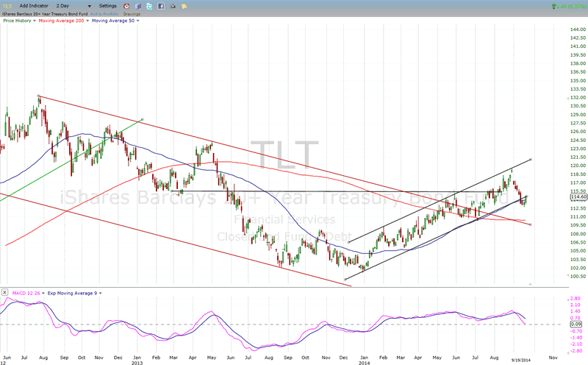The width and height of the screenshot is (588, 365).
Task: Share the chart via Twitter icon
Action: tap(149, 5)
